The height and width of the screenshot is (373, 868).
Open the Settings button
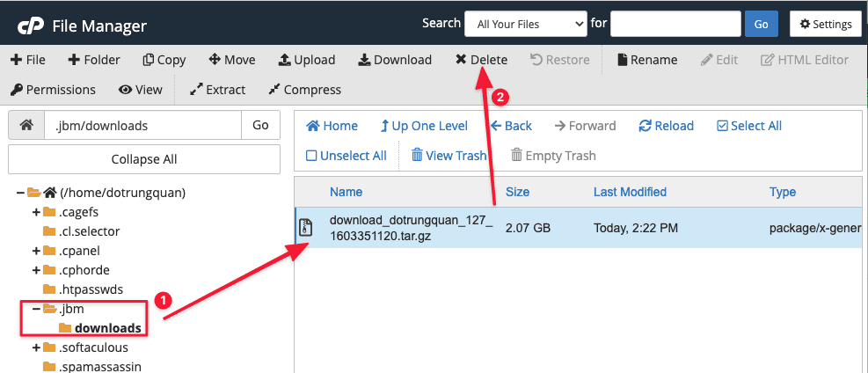tap(824, 24)
